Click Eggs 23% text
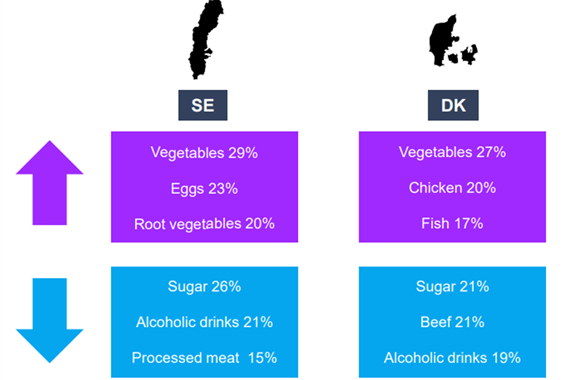 204,189
